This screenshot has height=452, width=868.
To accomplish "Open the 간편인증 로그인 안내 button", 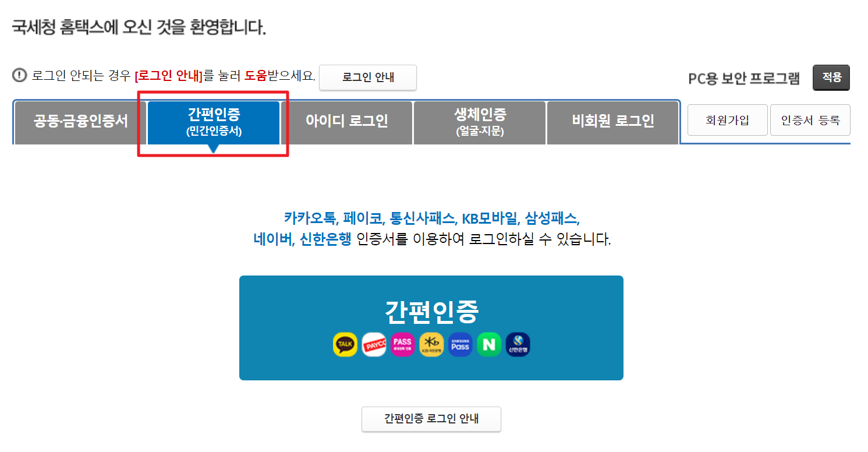I will [431, 419].
